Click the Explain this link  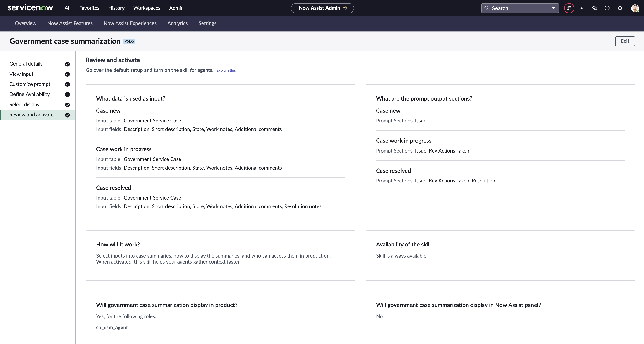pyautogui.click(x=226, y=70)
